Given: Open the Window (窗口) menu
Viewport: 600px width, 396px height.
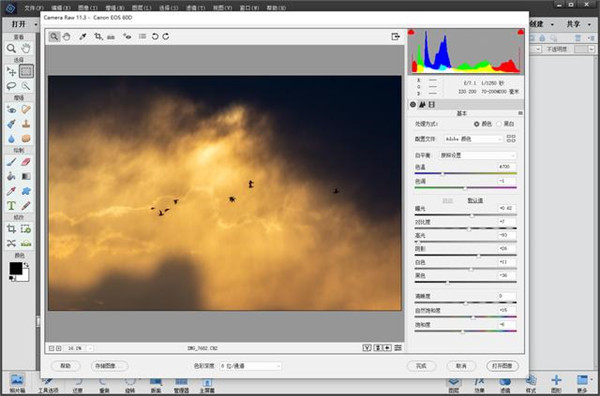Looking at the screenshot, I should (249, 8).
